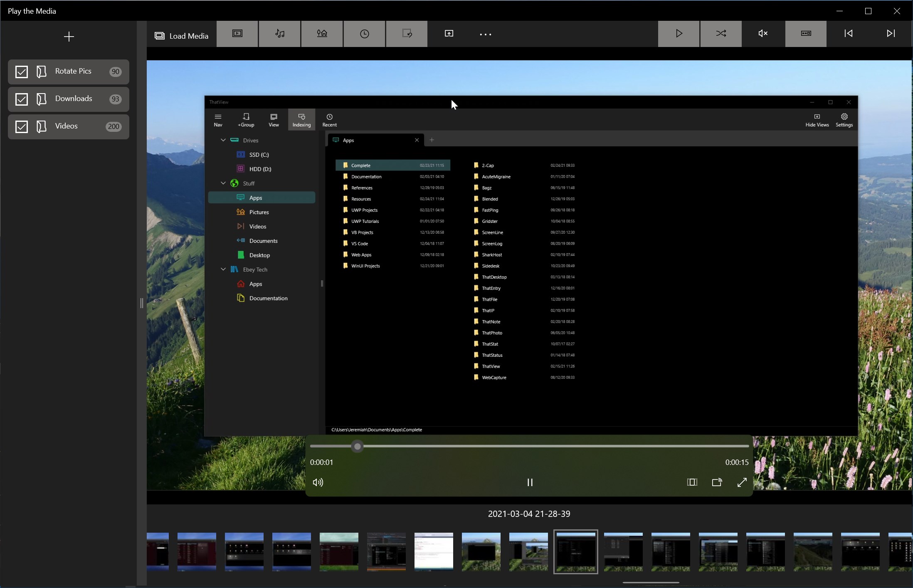
Task: Click the clock icon in top toolbar
Action: point(364,34)
